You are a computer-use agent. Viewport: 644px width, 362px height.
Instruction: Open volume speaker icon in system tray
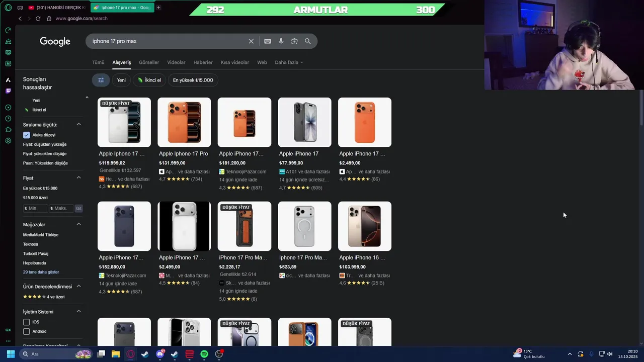[610, 354]
